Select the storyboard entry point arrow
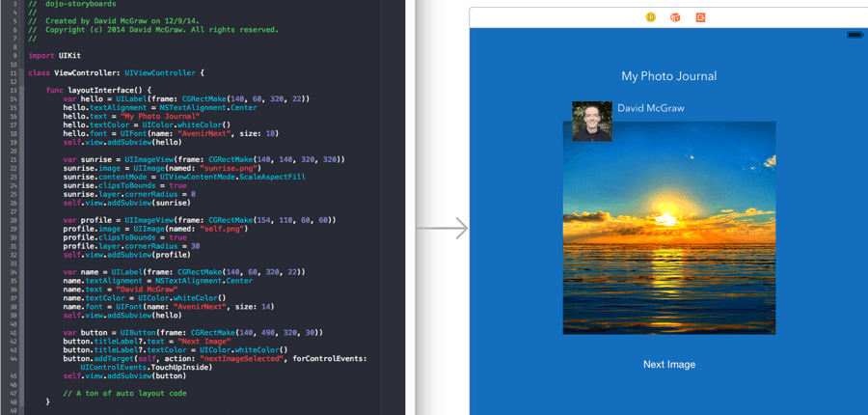The height and width of the screenshot is (415, 868). (x=443, y=229)
